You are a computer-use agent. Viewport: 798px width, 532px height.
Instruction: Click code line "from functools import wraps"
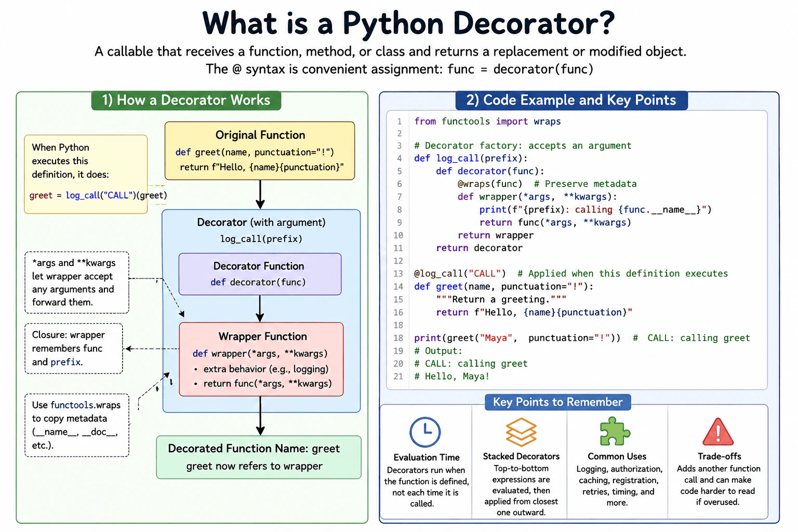[x=487, y=122]
